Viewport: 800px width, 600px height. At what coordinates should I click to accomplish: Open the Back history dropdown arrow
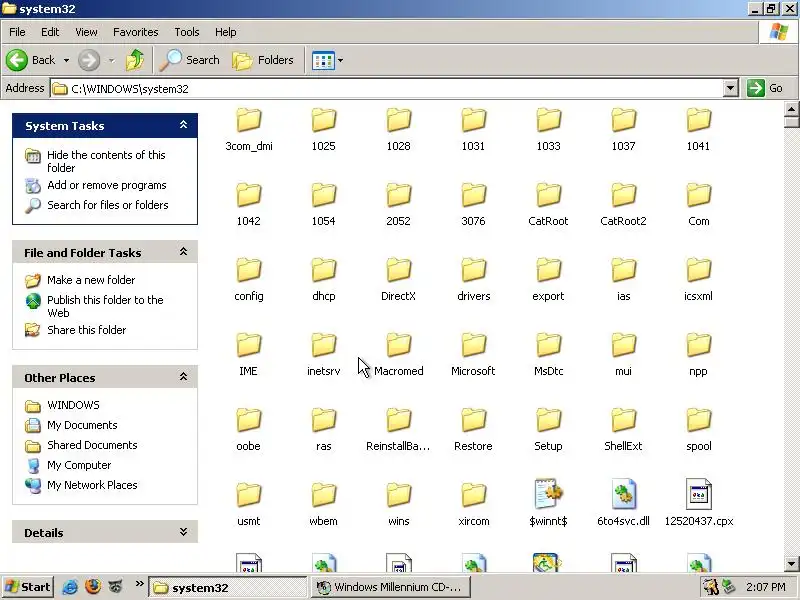66,60
